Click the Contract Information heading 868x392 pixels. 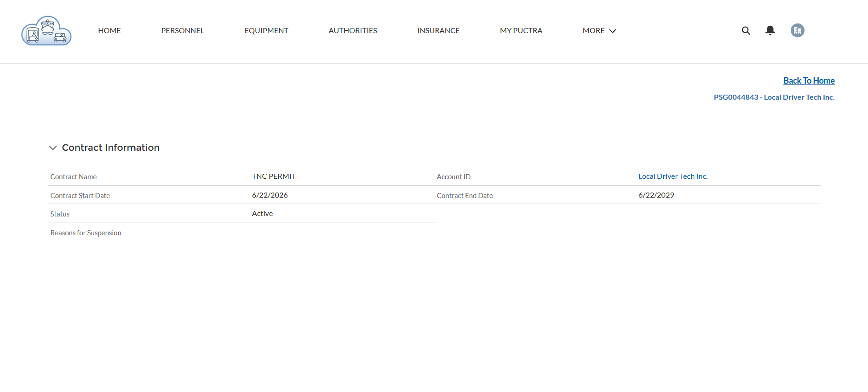pyautogui.click(x=111, y=148)
